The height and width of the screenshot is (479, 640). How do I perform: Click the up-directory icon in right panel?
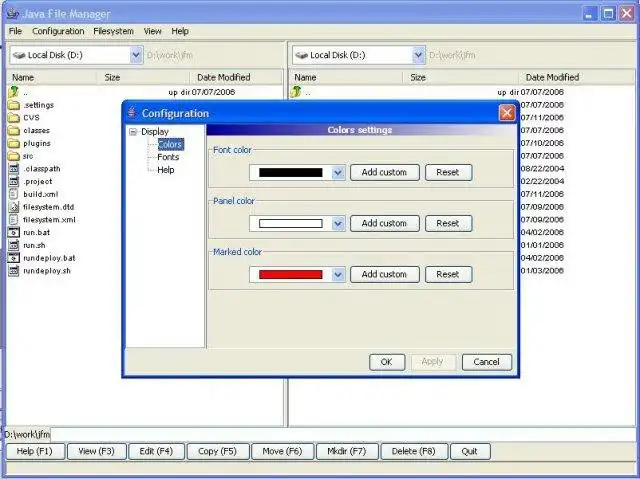coord(296,92)
